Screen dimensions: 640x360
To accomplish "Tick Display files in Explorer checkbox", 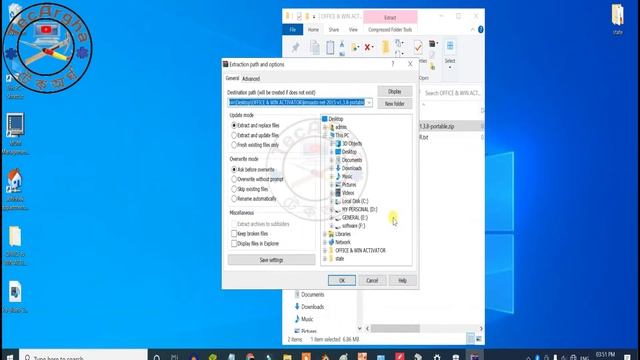I will [x=234, y=243].
